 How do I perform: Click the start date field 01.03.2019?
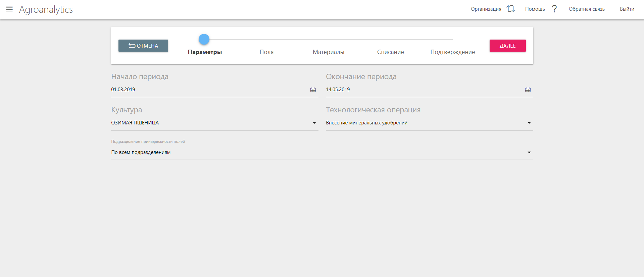click(x=208, y=90)
